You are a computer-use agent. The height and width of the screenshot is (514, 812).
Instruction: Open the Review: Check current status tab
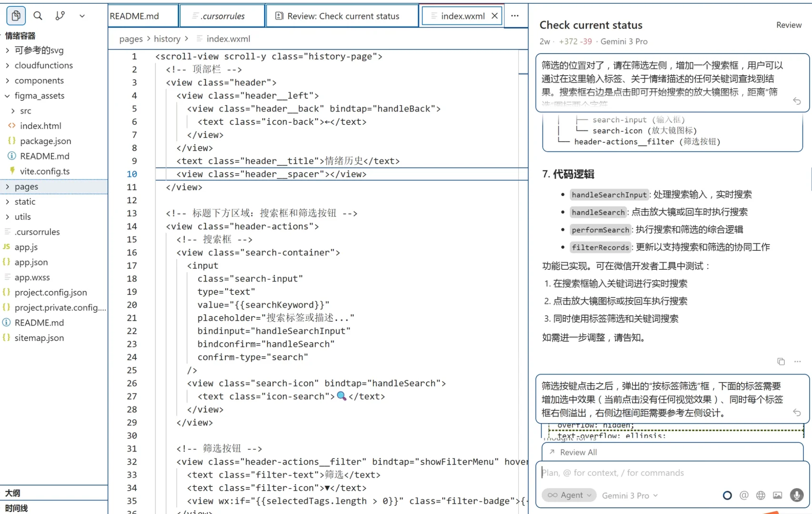342,16
